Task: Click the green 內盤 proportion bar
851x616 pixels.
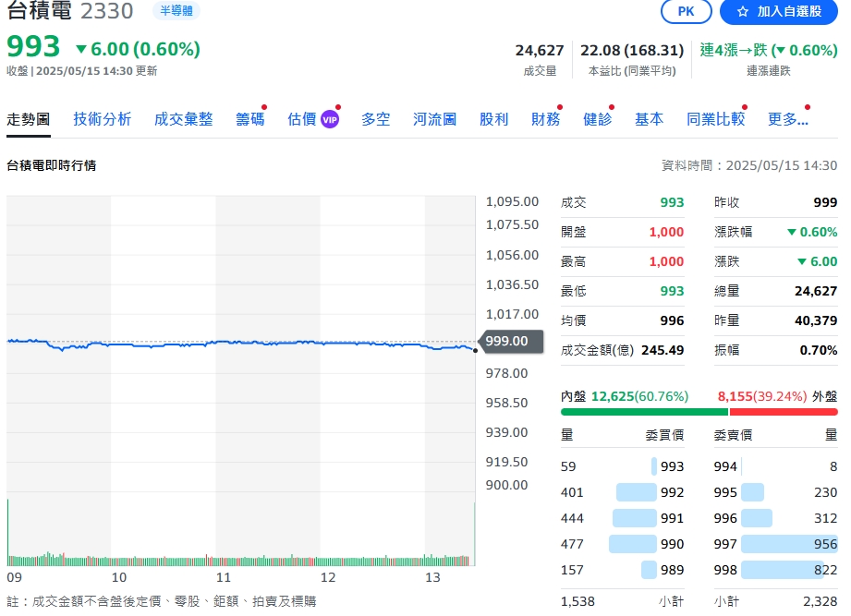Action: tap(644, 412)
